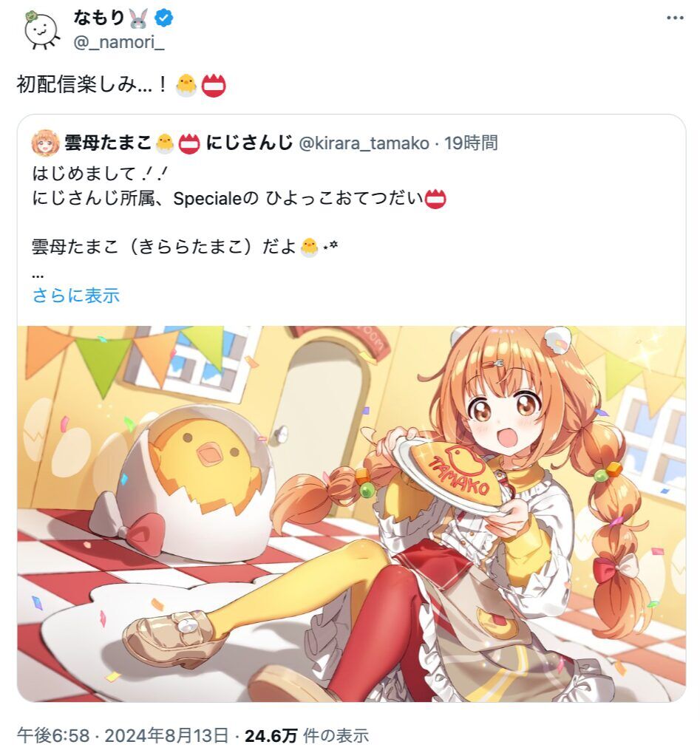The width and height of the screenshot is (700, 753).
Task: Open the three-dot more options menu
Action: pyautogui.click(x=675, y=18)
